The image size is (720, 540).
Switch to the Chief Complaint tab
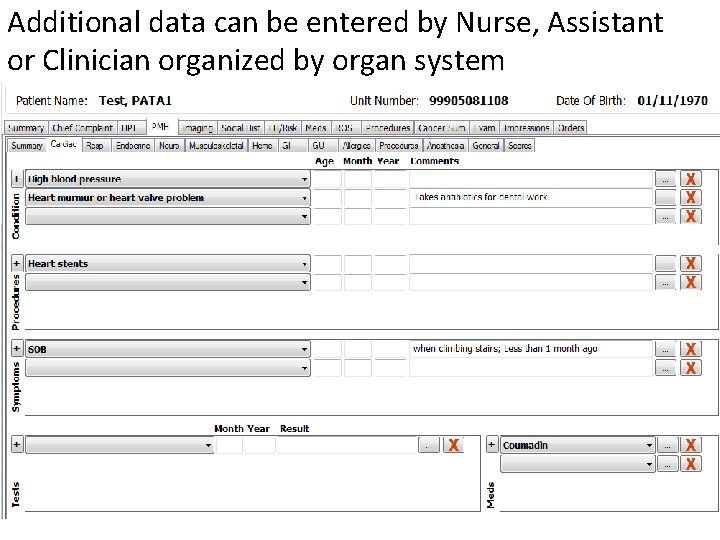[x=82, y=128]
